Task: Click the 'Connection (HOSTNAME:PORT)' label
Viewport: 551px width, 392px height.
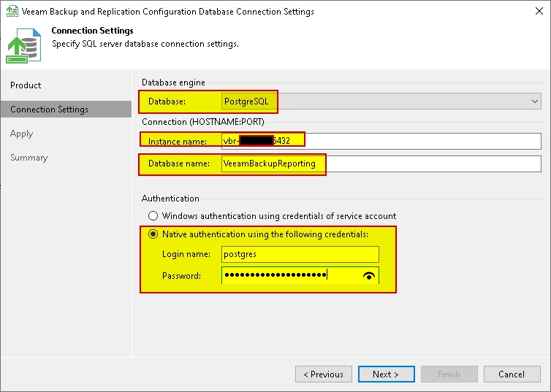Action: click(x=202, y=122)
